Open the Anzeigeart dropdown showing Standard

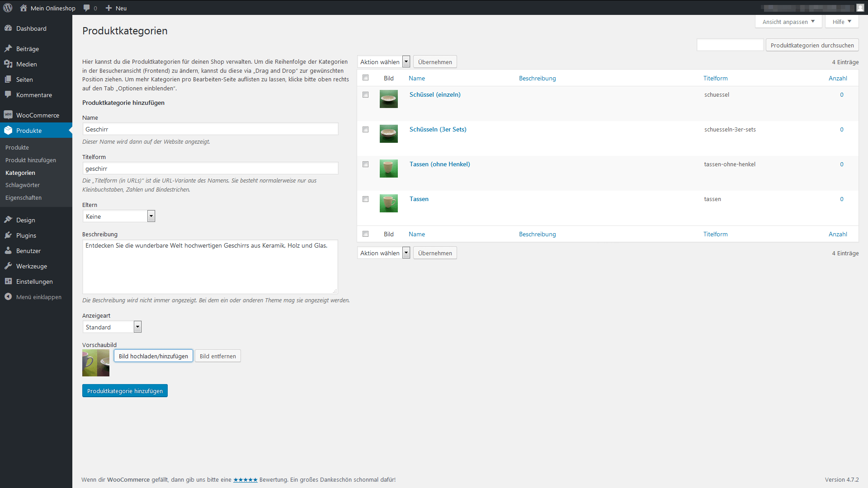[112, 327]
